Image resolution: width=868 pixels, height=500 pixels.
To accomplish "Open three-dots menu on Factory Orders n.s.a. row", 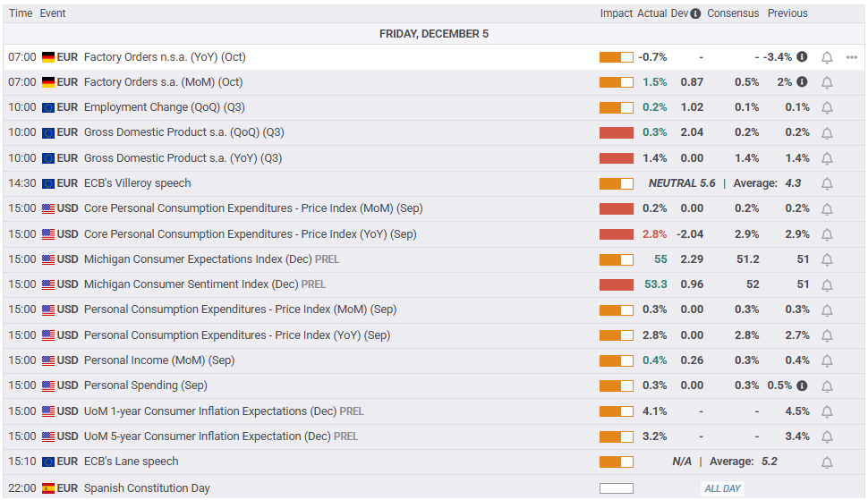I will [851, 57].
